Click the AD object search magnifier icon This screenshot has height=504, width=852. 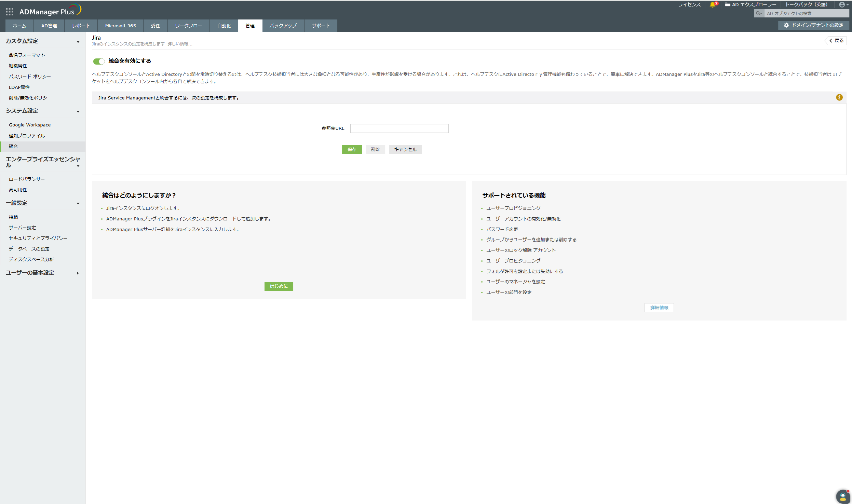coord(758,13)
